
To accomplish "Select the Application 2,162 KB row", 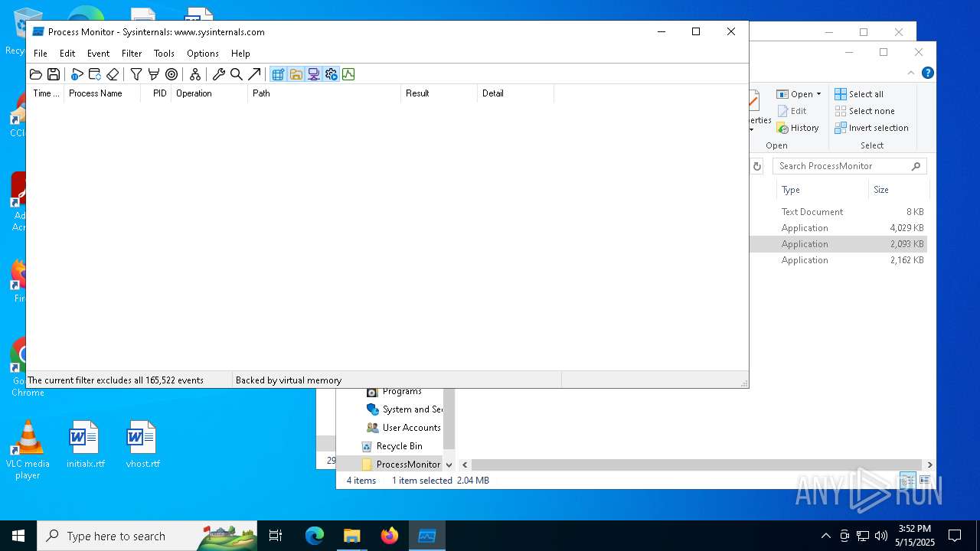I will 838,260.
